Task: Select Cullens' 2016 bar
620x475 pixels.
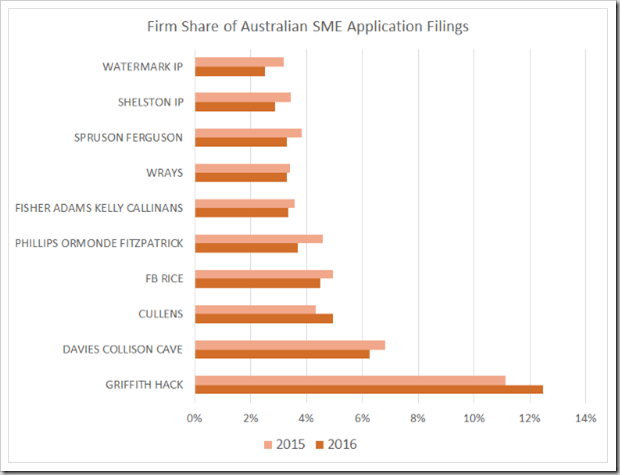Action: (x=264, y=319)
